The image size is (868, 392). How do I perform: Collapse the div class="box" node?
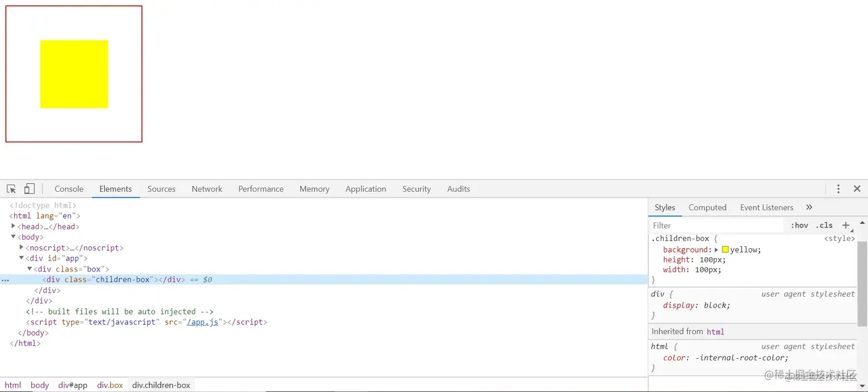click(29, 269)
